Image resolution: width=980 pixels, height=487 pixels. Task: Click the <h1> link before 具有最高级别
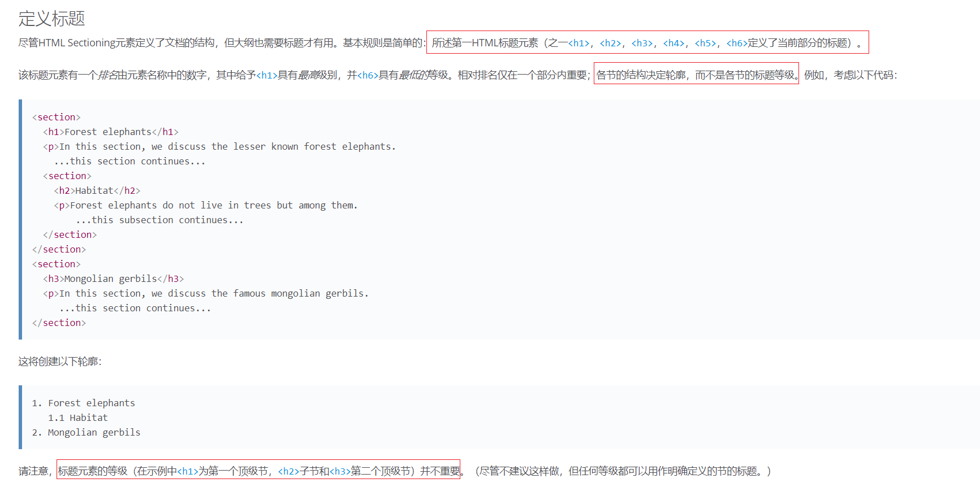point(266,75)
